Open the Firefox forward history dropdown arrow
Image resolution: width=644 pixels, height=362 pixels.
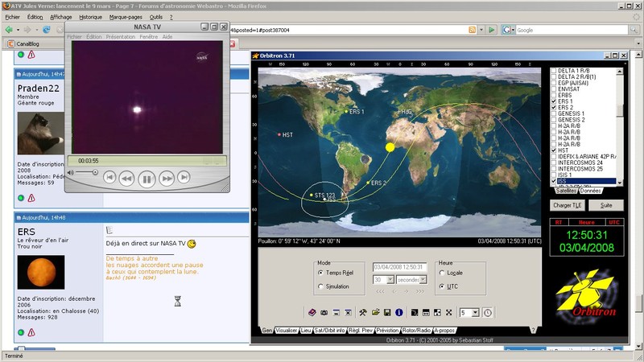[37, 30]
